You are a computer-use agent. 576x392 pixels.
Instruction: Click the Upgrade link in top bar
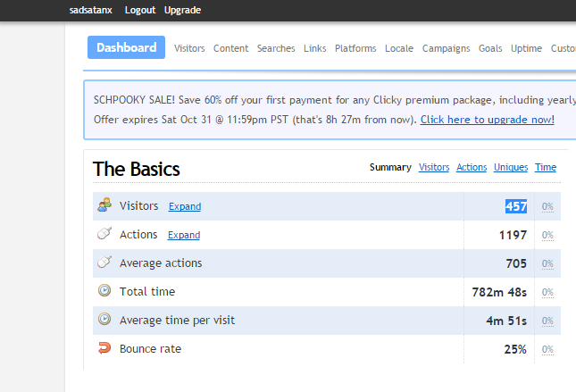pos(183,10)
